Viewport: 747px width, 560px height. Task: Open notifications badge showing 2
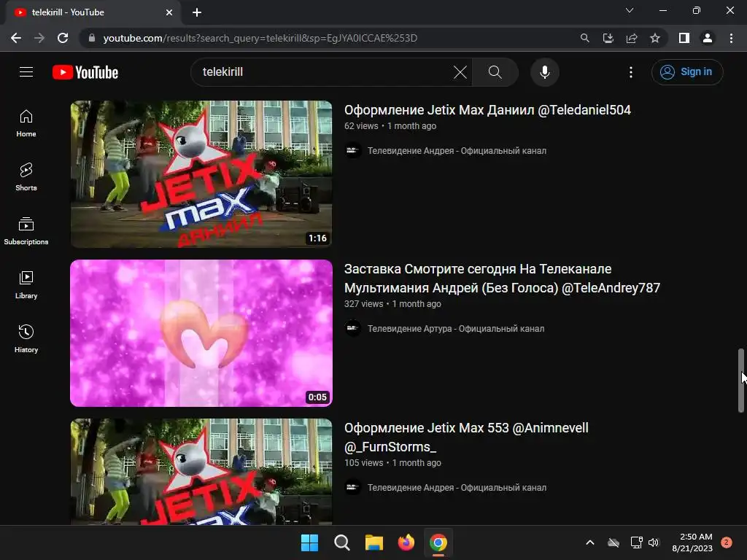click(727, 542)
